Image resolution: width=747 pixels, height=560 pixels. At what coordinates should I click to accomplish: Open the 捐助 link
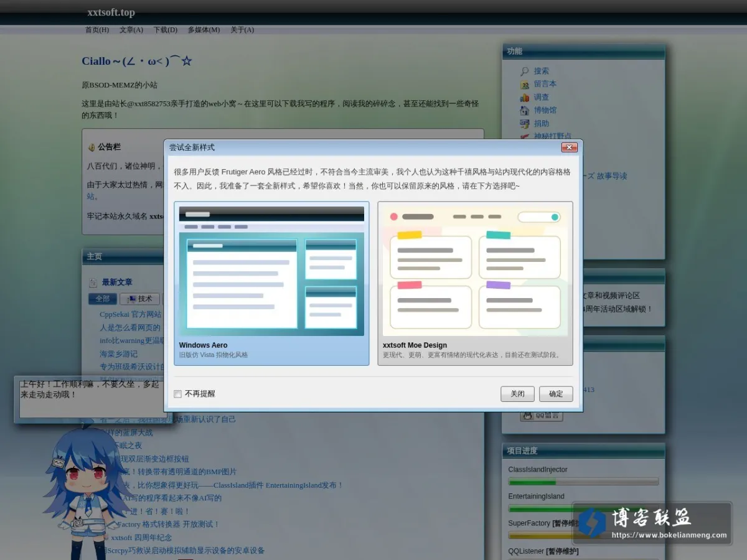(542, 123)
